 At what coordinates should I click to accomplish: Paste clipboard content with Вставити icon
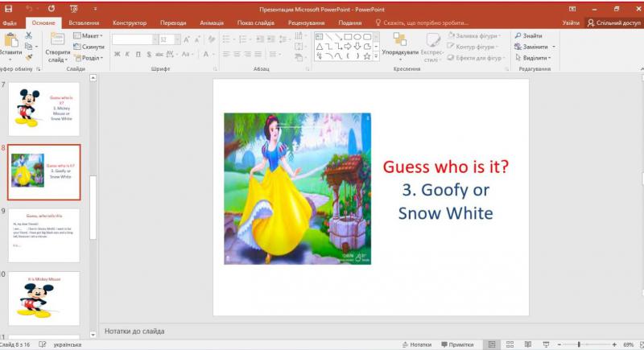11,40
